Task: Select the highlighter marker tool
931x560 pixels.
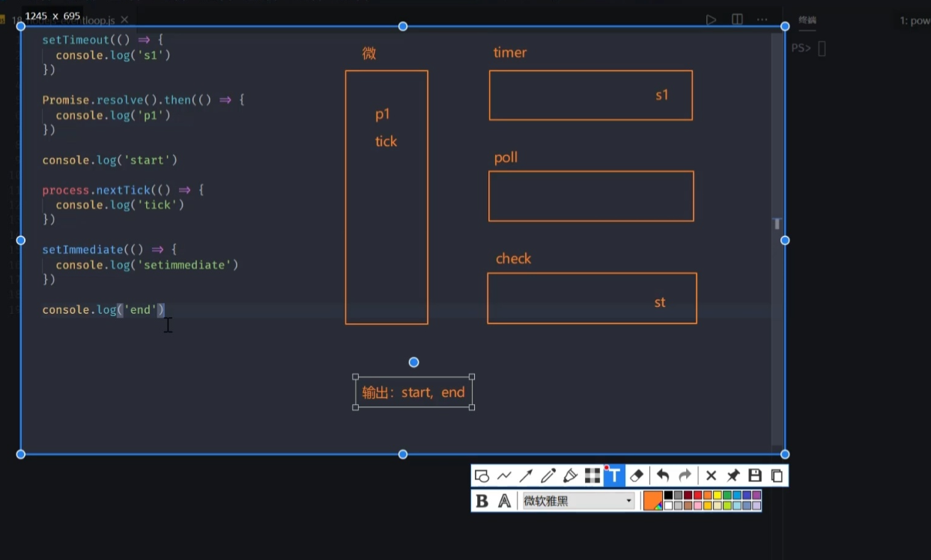Action: pos(570,476)
